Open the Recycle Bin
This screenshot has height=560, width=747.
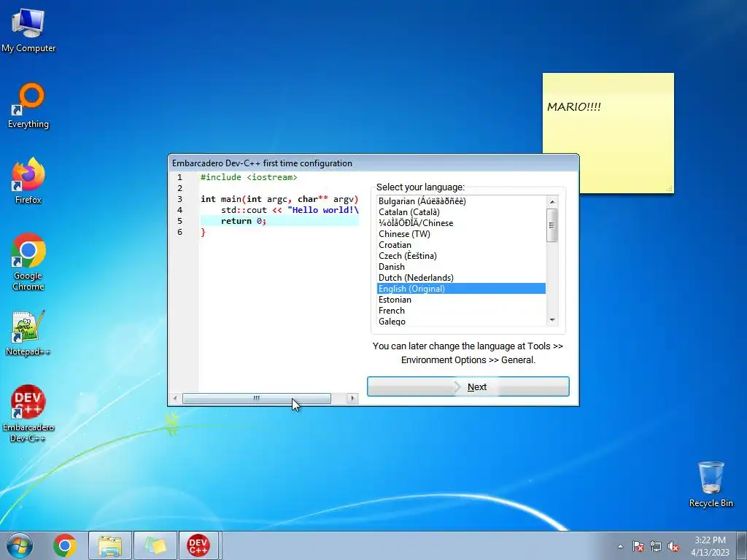point(711,484)
